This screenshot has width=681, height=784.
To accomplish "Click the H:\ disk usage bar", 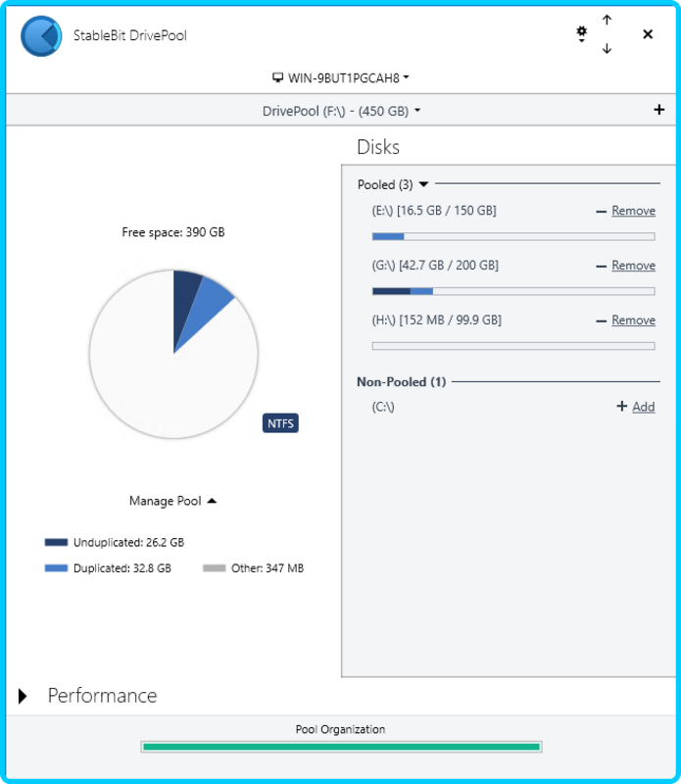I will pos(513,346).
